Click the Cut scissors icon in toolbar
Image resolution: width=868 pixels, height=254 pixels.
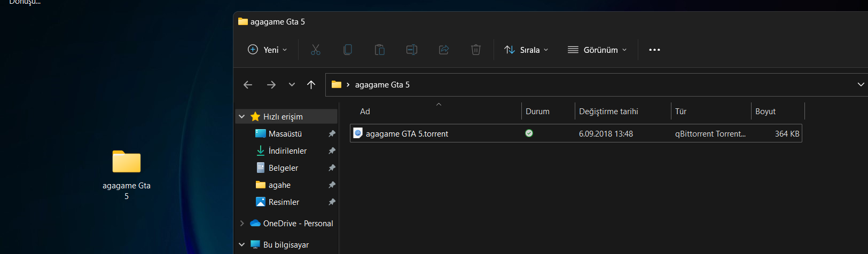316,50
